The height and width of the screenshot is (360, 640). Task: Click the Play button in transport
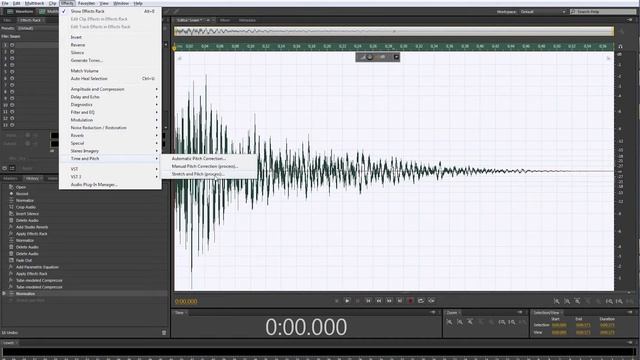tap(347, 301)
